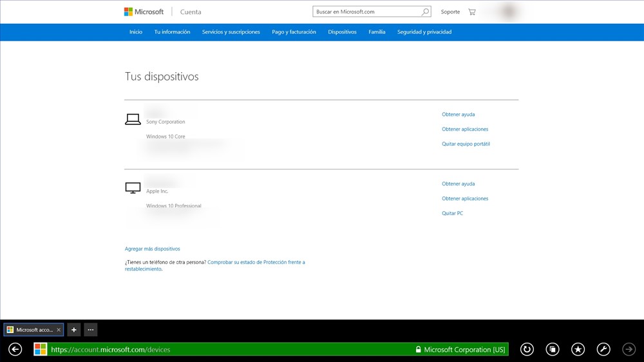This screenshot has width=644, height=362.
Task: Click the Sony Corporation text
Action: tap(166, 122)
